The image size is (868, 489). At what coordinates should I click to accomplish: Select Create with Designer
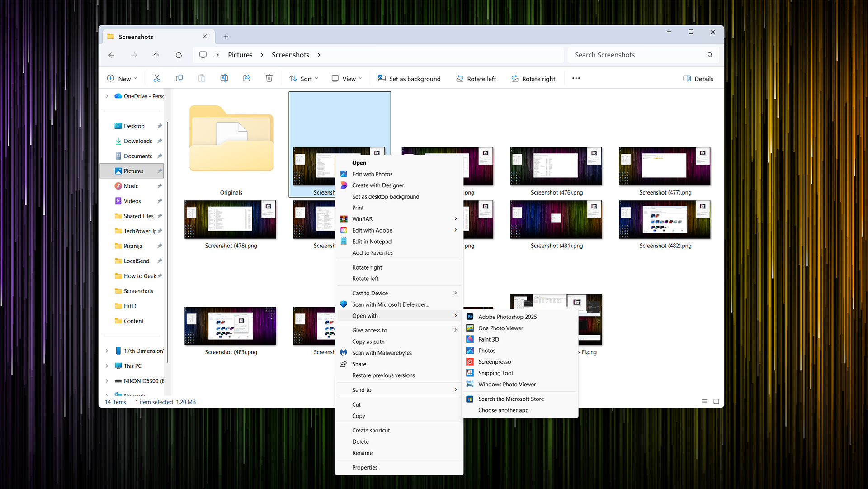399,185
